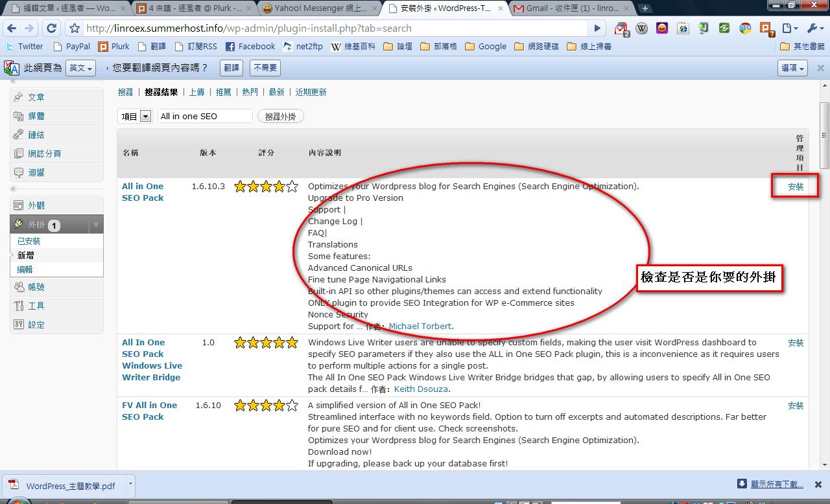830x504 pixels.
Task: Switch to the Yahoo! Messenger tab
Action: [x=318, y=8]
